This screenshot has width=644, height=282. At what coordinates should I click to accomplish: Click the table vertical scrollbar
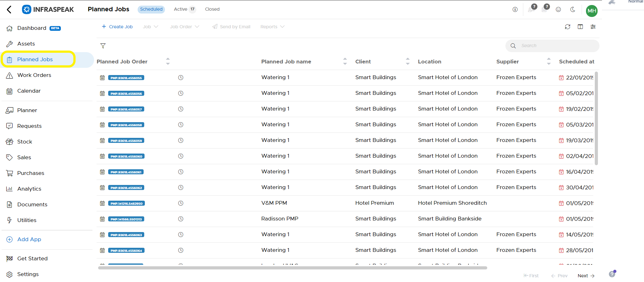pos(596,118)
